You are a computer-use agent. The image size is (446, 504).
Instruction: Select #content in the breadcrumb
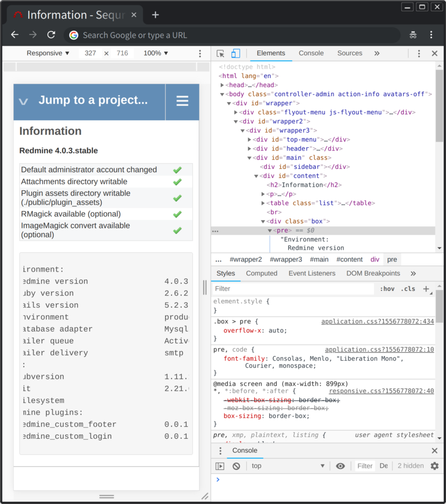pos(350,260)
